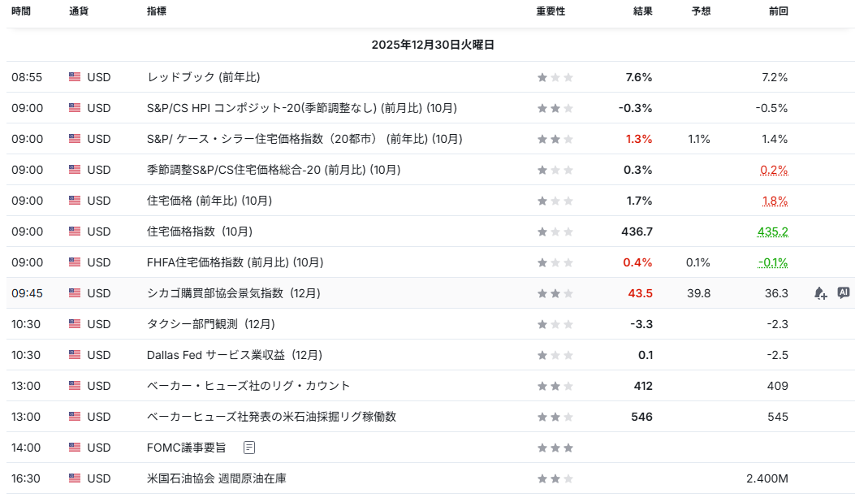Click the 重要性 column header
This screenshot has height=502, width=868.
tap(551, 11)
